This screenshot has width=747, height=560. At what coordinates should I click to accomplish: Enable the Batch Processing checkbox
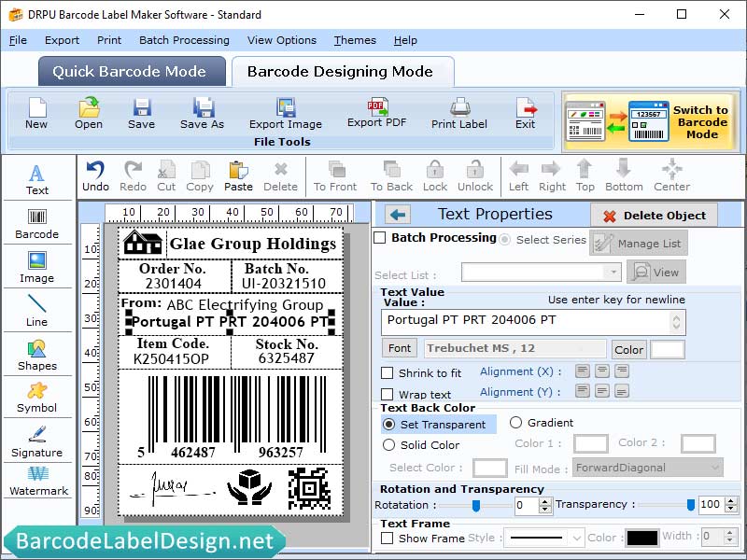coord(380,238)
